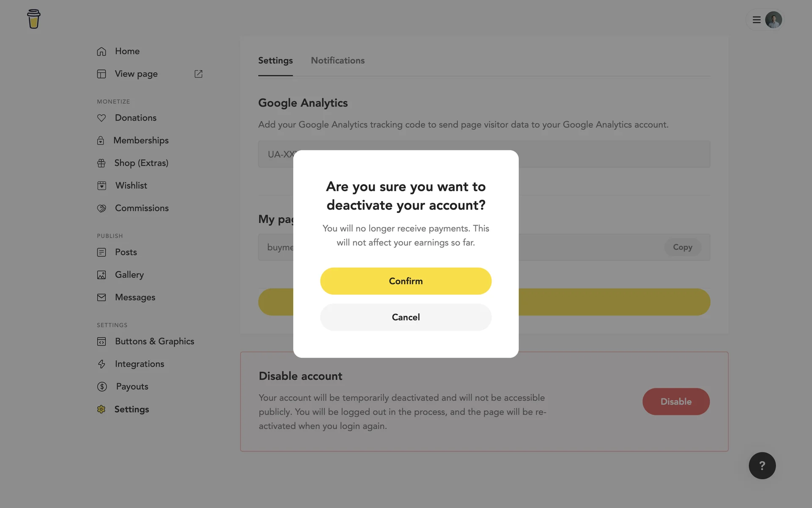Click the Payouts dollar icon
Image resolution: width=812 pixels, height=508 pixels.
[102, 387]
